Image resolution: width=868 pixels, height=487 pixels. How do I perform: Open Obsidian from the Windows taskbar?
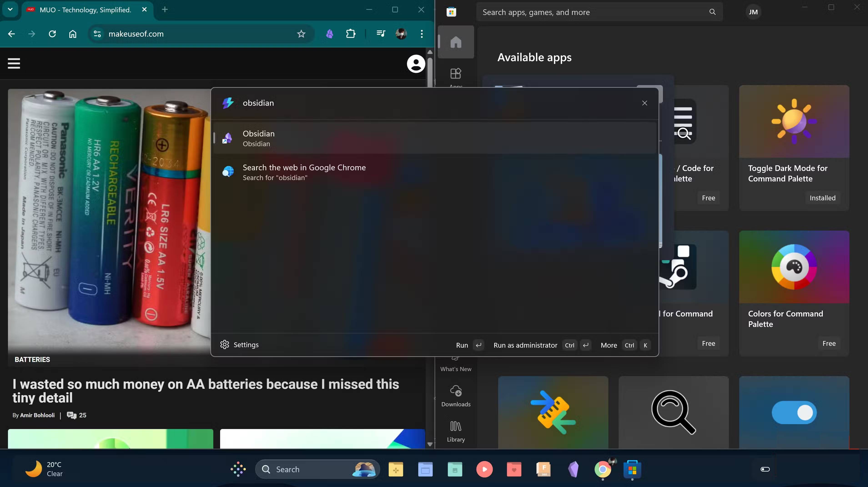(573, 469)
